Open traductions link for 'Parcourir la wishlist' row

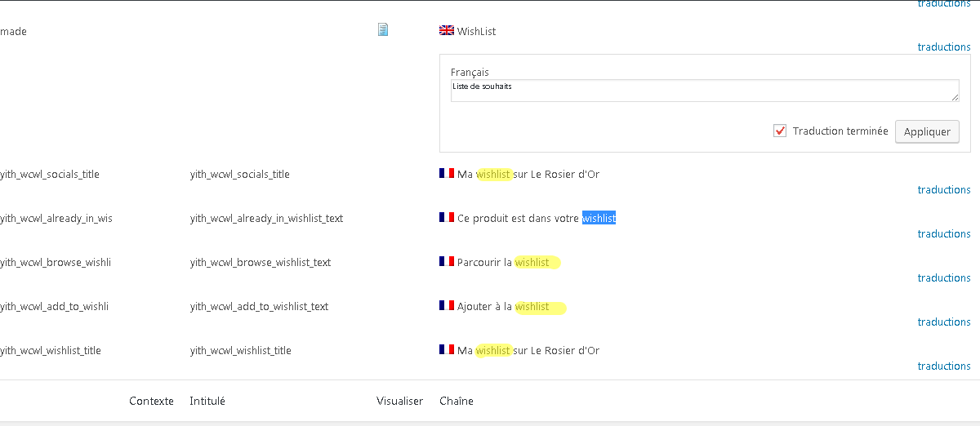click(944, 278)
